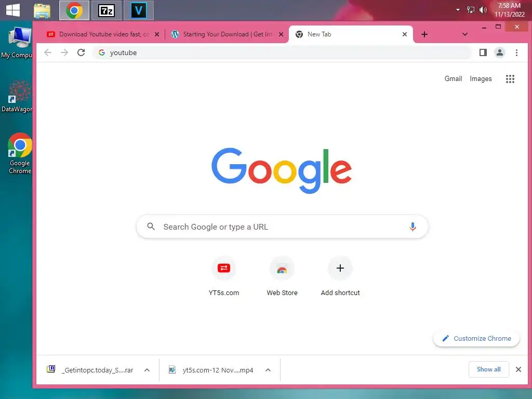The height and width of the screenshot is (399, 532).
Task: Expand options for yt5s mp4 download
Action: point(268,370)
